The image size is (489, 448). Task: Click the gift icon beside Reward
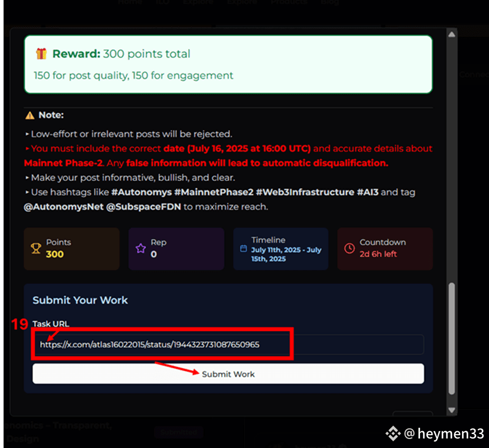41,54
